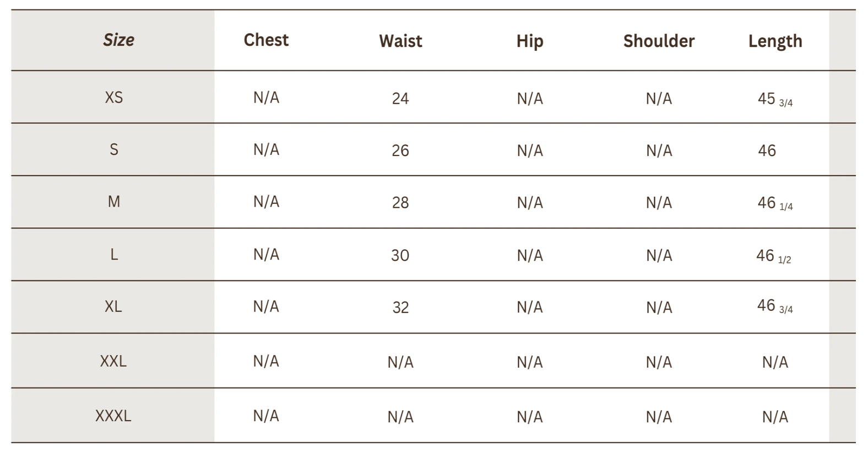Click the Hip column header
Viewport: 868px width, 452px height.
click(x=530, y=41)
